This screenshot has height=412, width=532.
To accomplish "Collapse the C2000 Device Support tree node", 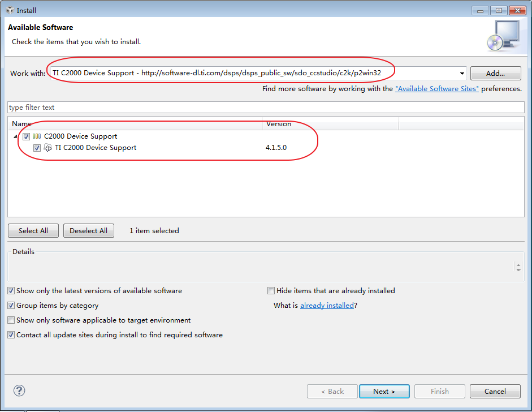I will (15, 136).
